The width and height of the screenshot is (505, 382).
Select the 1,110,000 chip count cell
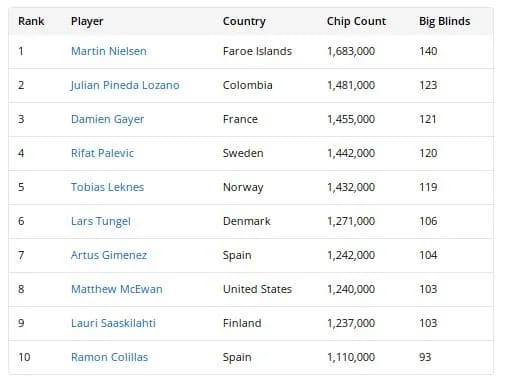click(x=351, y=357)
